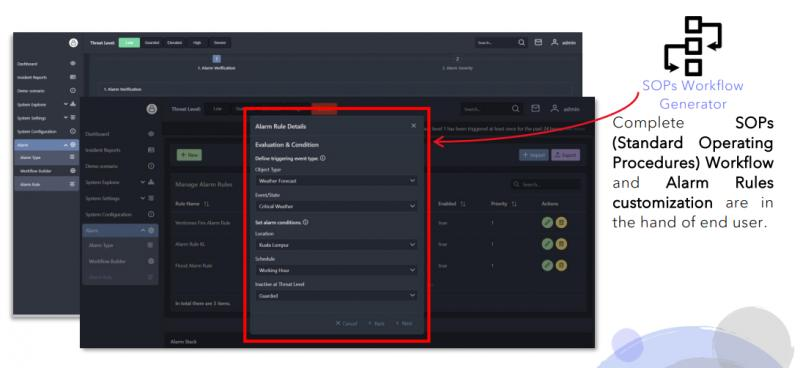
Task: Expand System Settings in front window sidebar
Action: (x=143, y=199)
